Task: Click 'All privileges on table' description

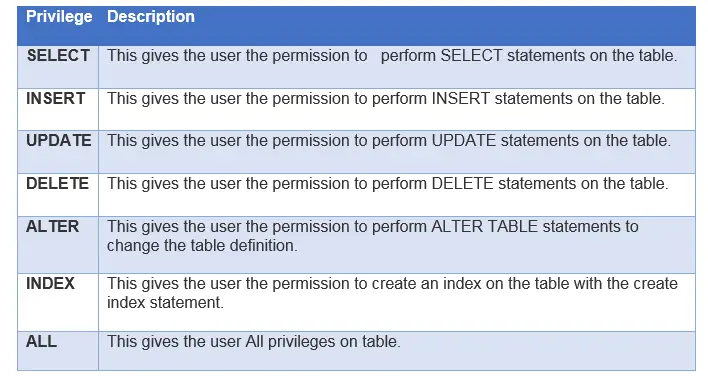Action: click(323, 342)
